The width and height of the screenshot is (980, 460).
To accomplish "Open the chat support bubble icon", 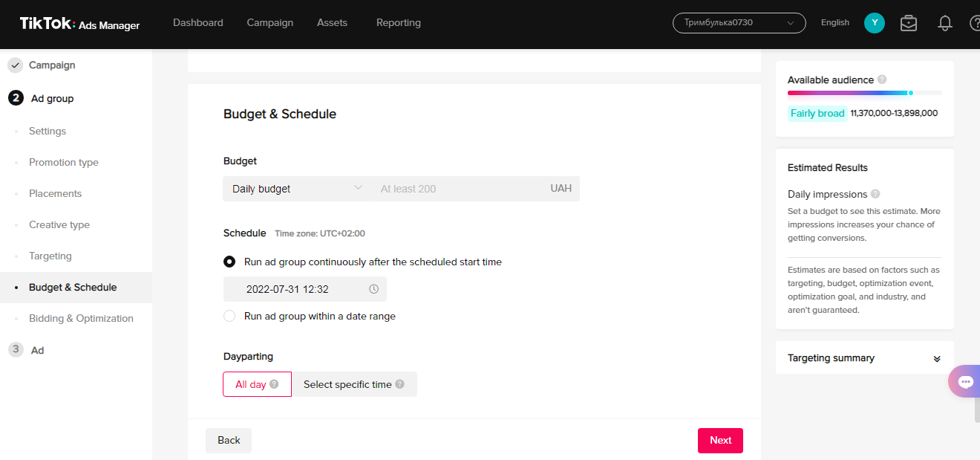I will pyautogui.click(x=965, y=382).
